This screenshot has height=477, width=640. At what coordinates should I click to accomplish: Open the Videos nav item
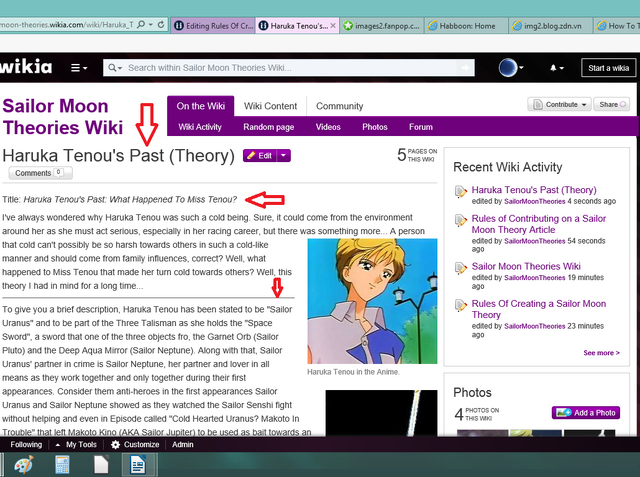pos(328,127)
